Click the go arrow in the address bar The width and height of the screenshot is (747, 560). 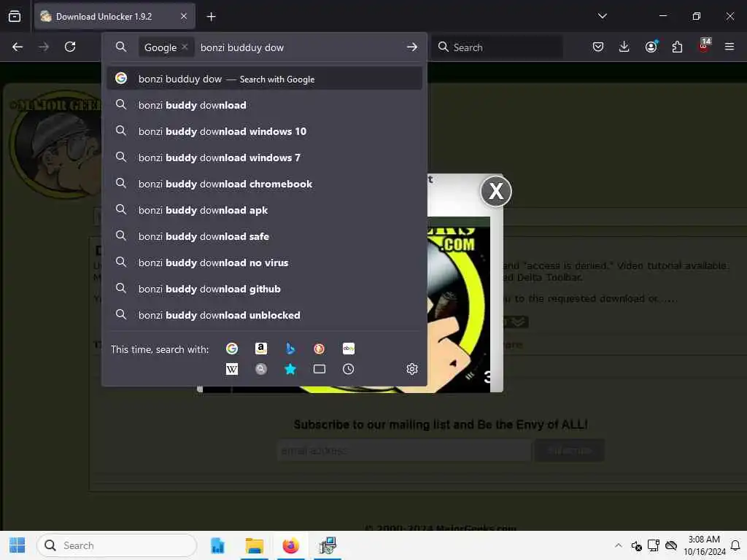point(412,47)
